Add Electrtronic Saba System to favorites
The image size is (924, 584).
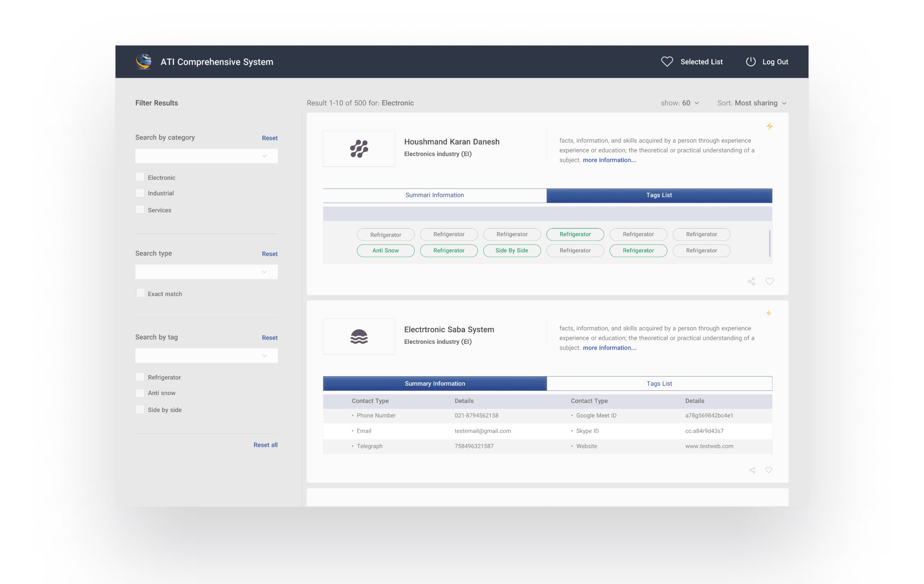(768, 470)
